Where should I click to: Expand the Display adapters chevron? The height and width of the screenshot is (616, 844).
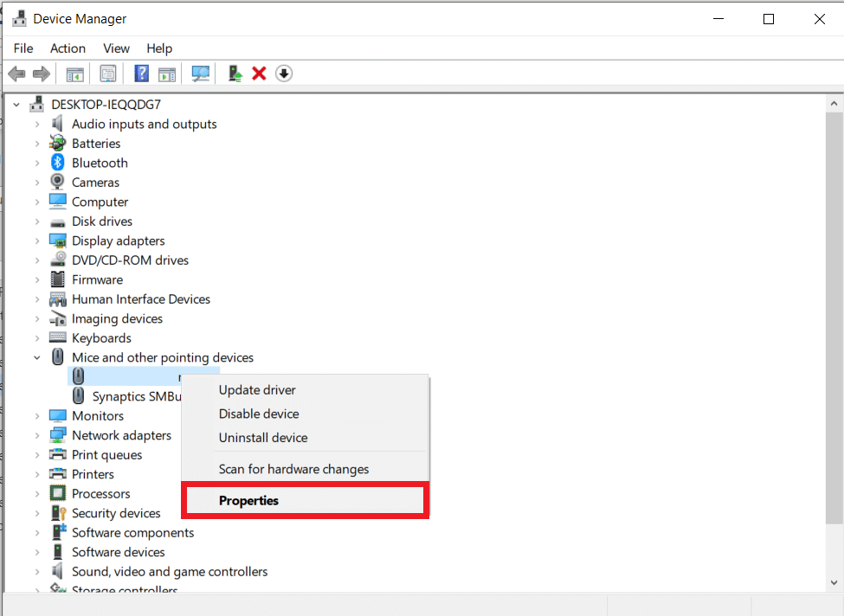[37, 241]
